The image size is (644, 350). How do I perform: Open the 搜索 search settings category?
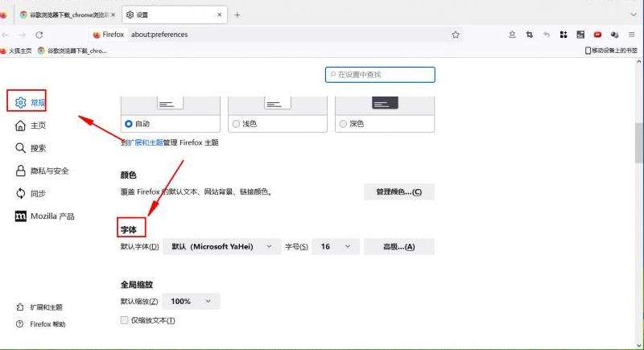(x=30, y=148)
